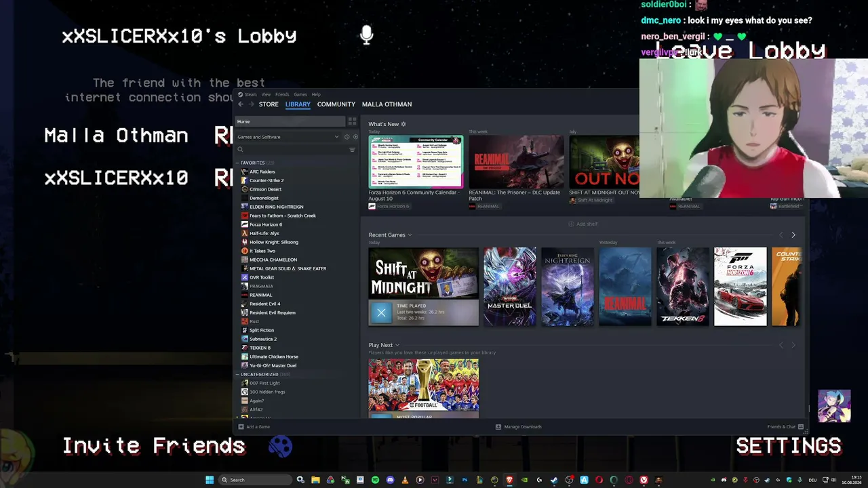Select Hollow Knight: Silksong in the list
The height and width of the screenshot is (488, 868).
coord(274,242)
